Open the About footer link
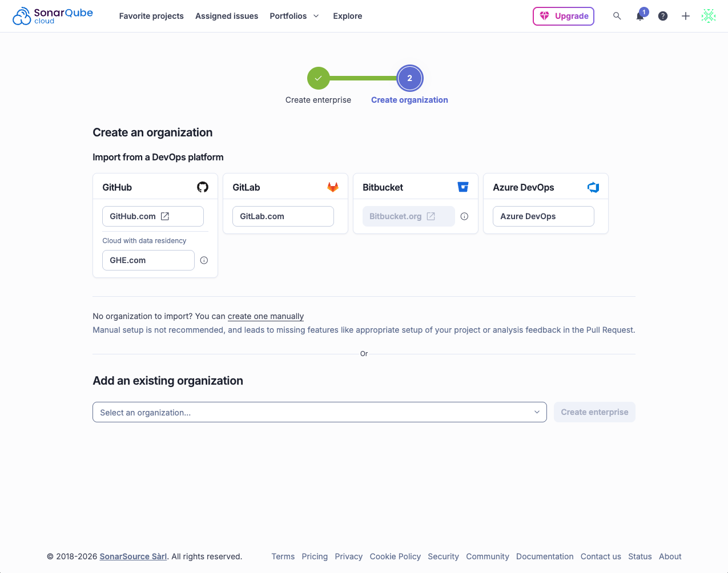 tap(670, 556)
